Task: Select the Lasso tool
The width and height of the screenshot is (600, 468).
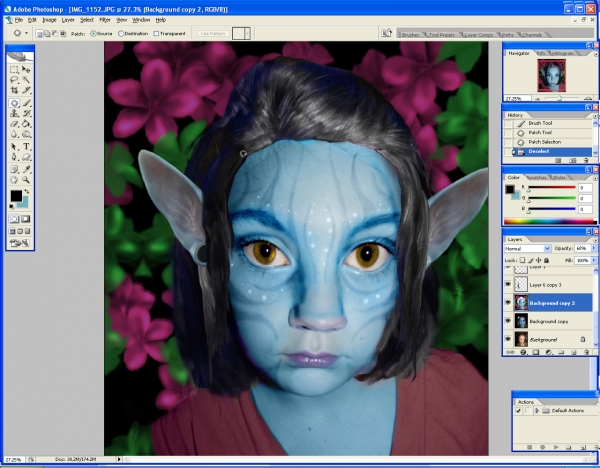Action: [14, 80]
